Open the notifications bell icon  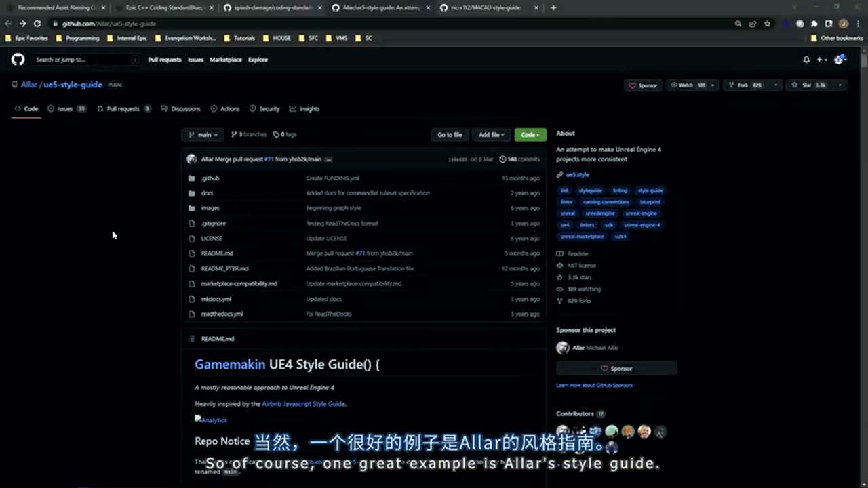point(806,60)
